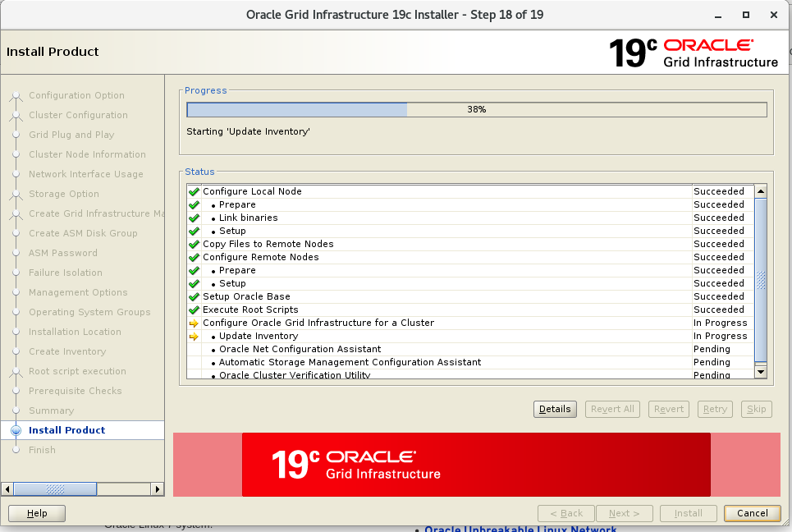Click the Install button
This screenshot has height=532, width=792.
click(x=688, y=513)
